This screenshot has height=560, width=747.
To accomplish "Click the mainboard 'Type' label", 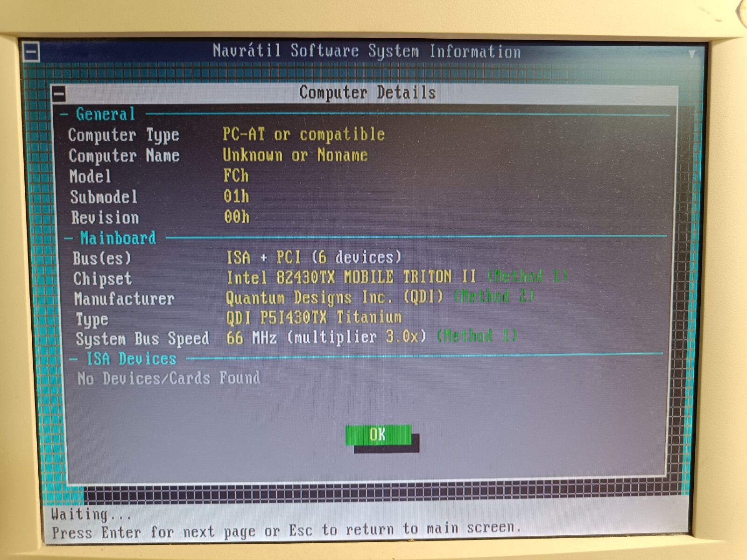I will point(92,320).
